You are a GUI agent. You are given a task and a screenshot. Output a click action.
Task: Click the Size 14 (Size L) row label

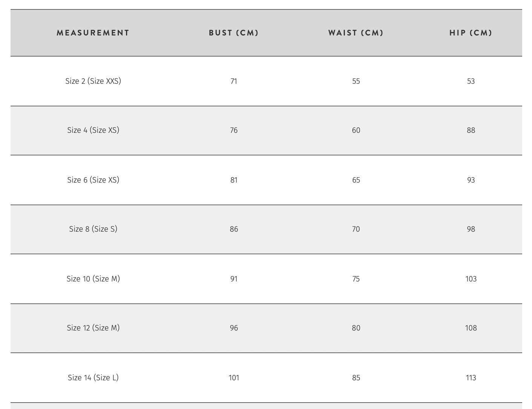coord(93,378)
